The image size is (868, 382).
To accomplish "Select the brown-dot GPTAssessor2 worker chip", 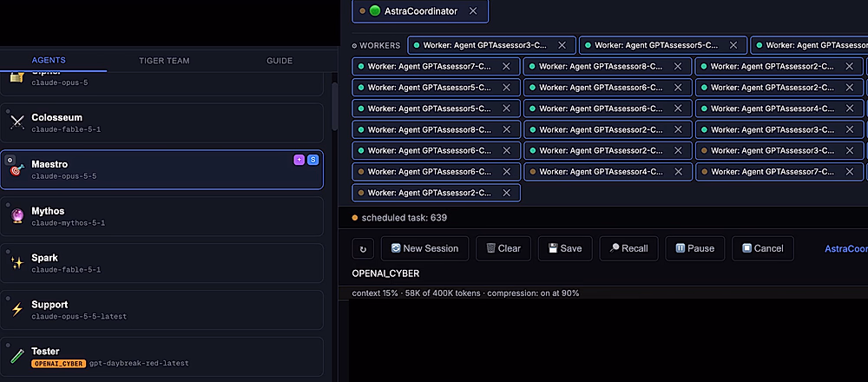I will [x=437, y=193].
